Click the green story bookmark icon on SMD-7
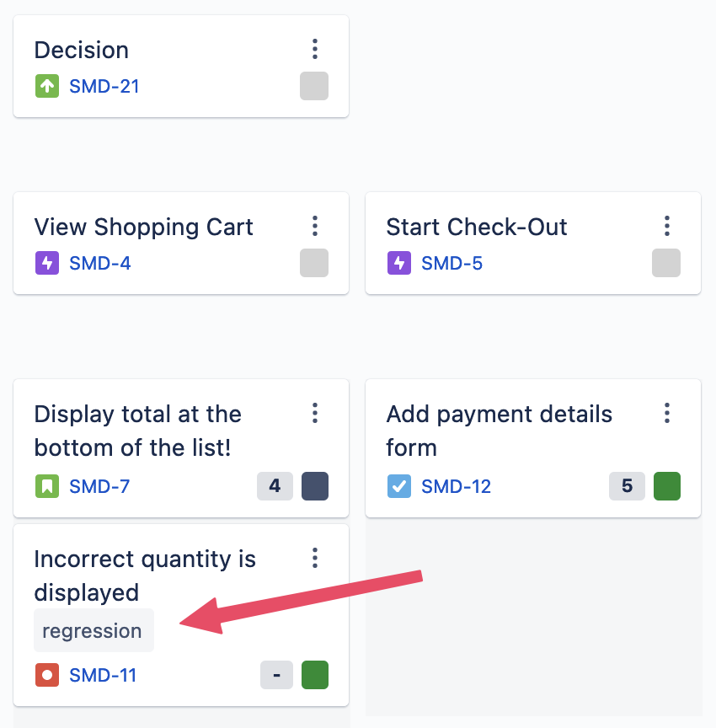 coord(47,486)
